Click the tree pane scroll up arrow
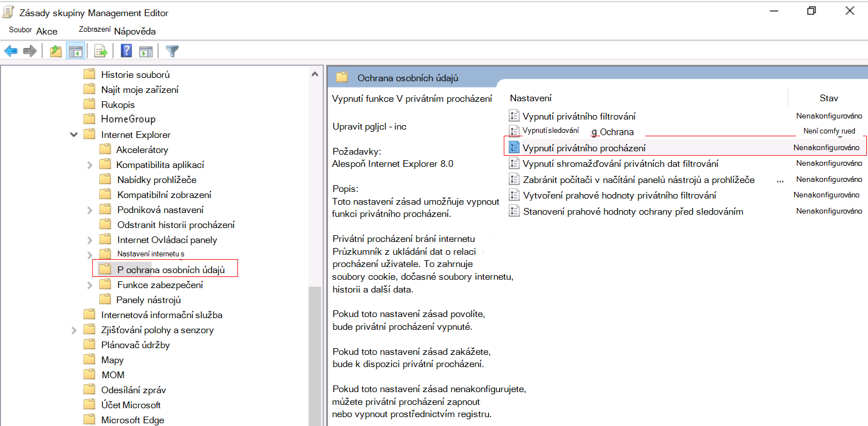This screenshot has height=426, width=868. [x=315, y=74]
